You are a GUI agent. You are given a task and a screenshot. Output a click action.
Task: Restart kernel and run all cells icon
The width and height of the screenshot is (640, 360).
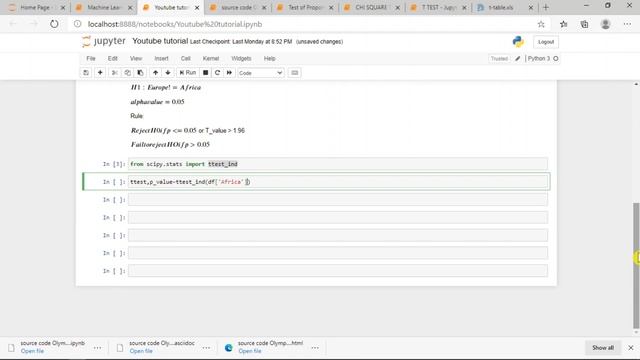229,73
